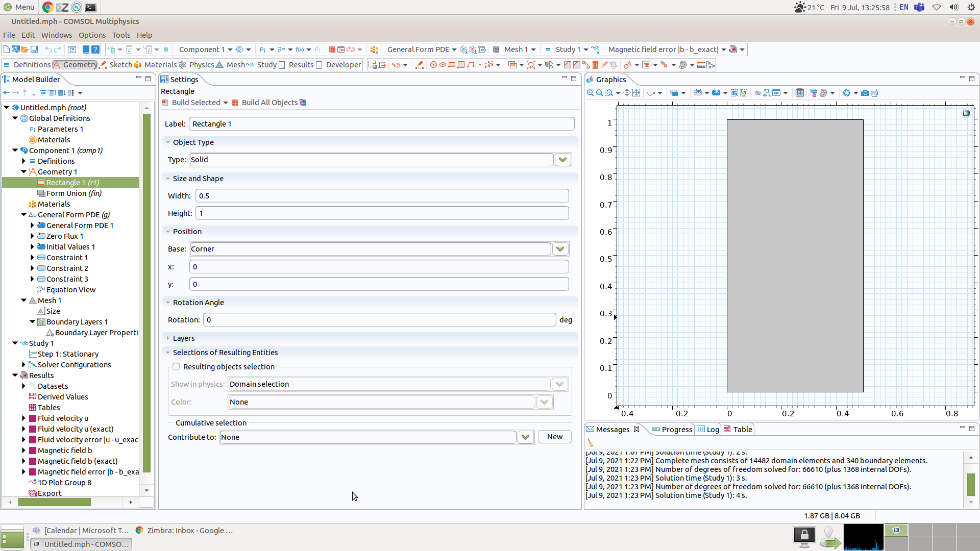The width and height of the screenshot is (980, 551).
Task: Switch to the Table tab
Action: coord(738,430)
